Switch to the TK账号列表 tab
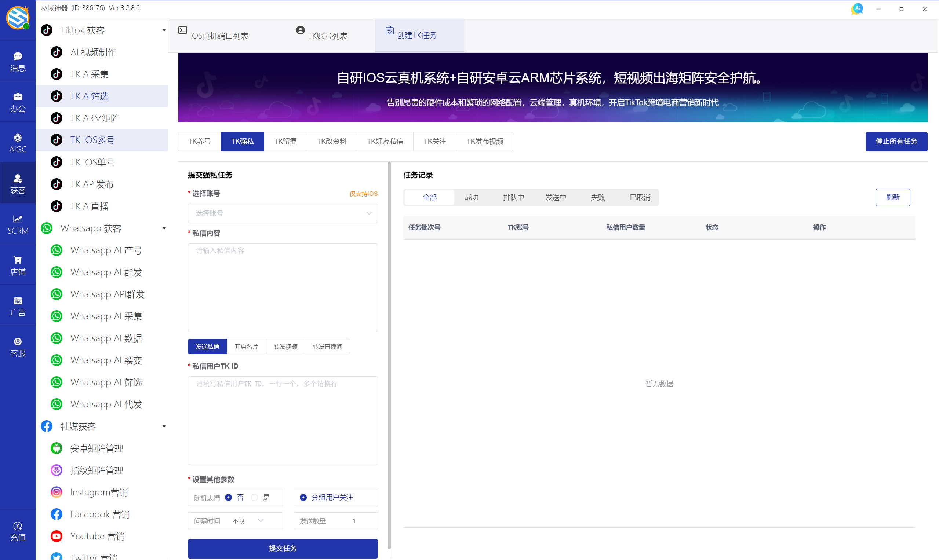The image size is (939, 560). 328,35
